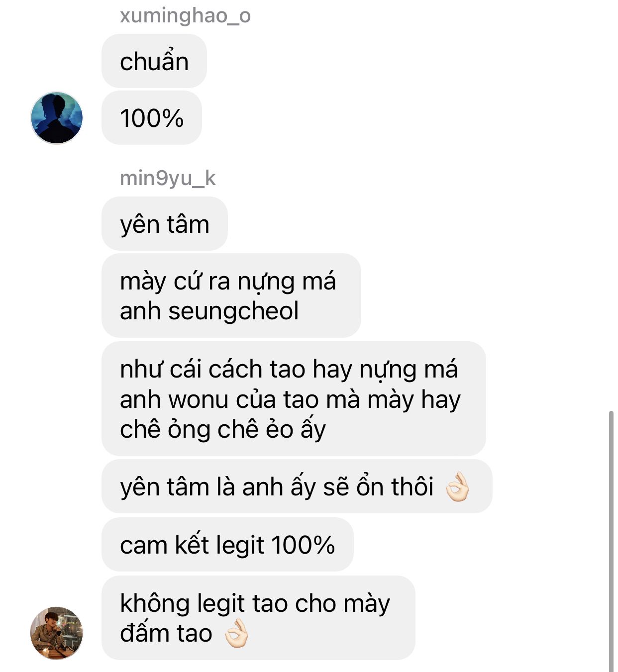Tap the "yên tâm là anh ấy sẽ ổn thôi" bubble
618x672 pixels.
click(x=297, y=486)
